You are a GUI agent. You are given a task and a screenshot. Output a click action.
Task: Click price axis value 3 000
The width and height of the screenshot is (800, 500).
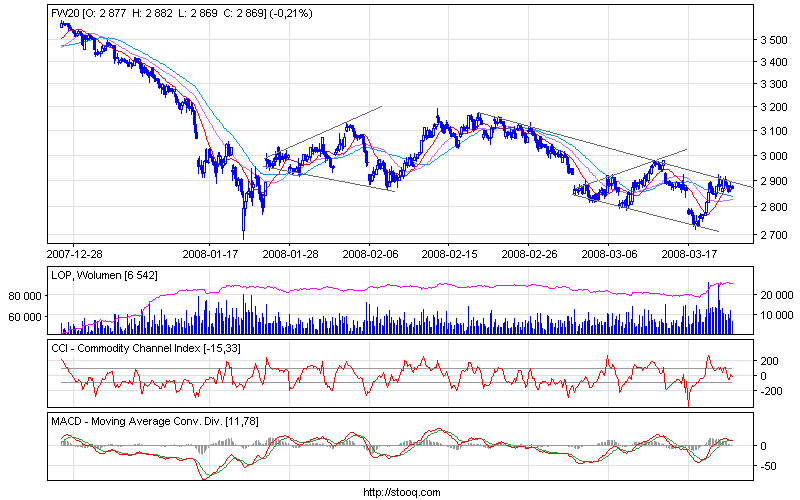(773, 156)
